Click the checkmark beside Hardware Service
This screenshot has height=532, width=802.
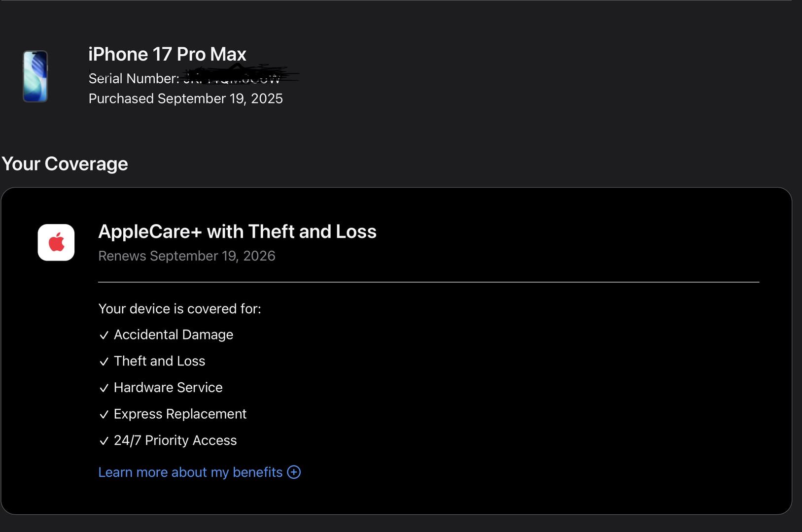point(104,388)
